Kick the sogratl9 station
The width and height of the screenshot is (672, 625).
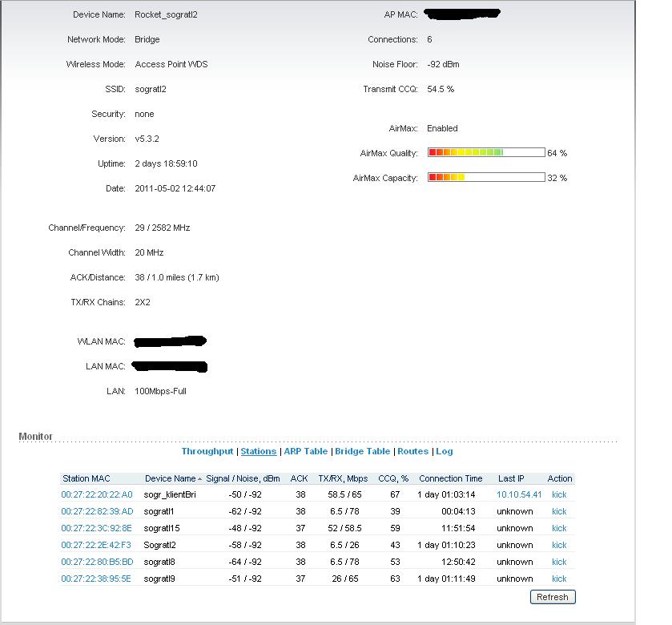point(559,579)
